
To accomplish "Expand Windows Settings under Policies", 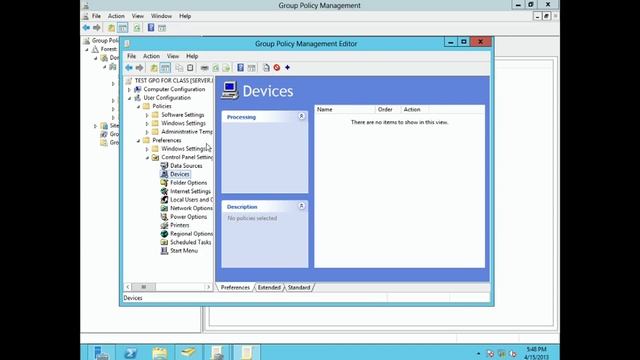I will [147, 124].
